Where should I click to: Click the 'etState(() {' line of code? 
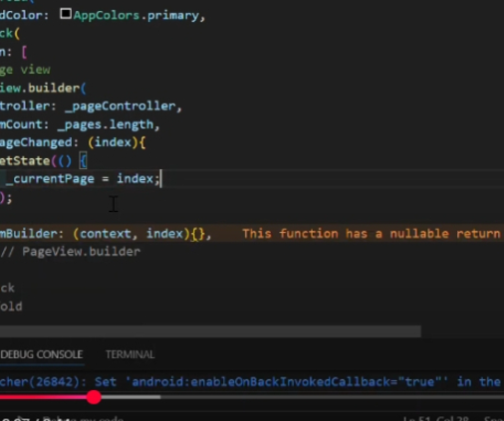point(43,161)
